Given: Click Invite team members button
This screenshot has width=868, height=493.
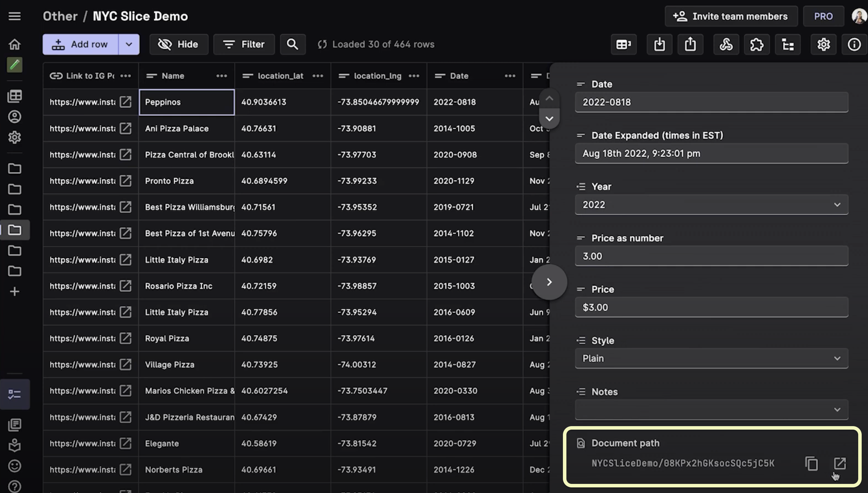Looking at the screenshot, I should pyautogui.click(x=731, y=16).
